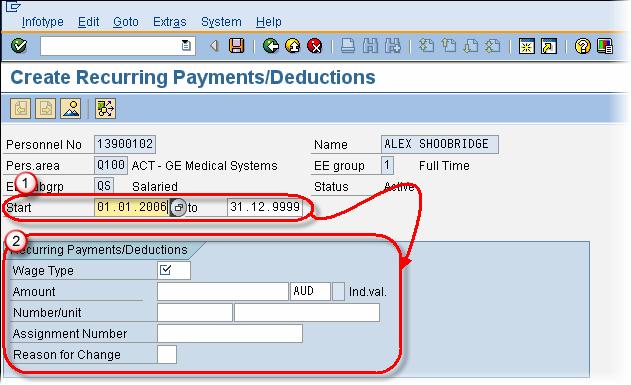The image size is (631, 385).
Task: Open the Goto menu
Action: coord(126,22)
